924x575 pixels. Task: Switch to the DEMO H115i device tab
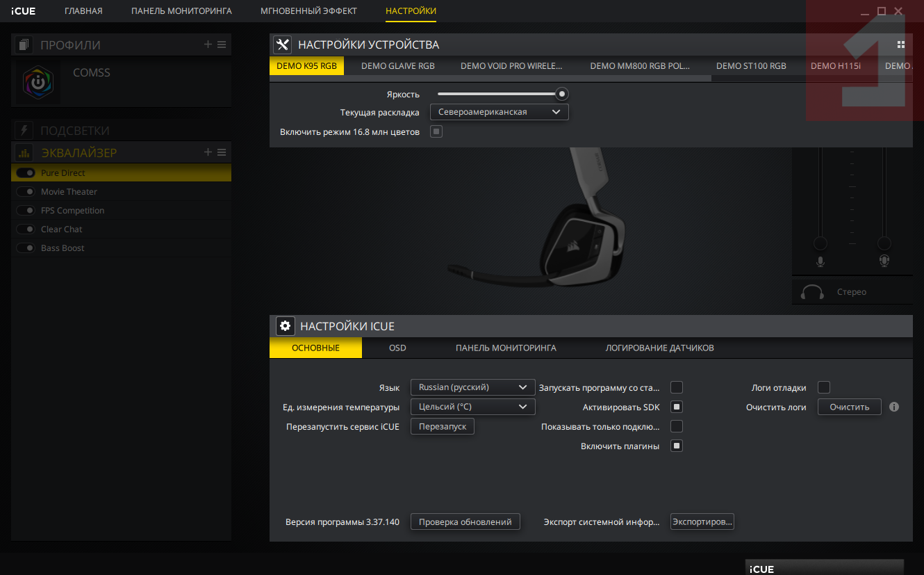(x=835, y=66)
